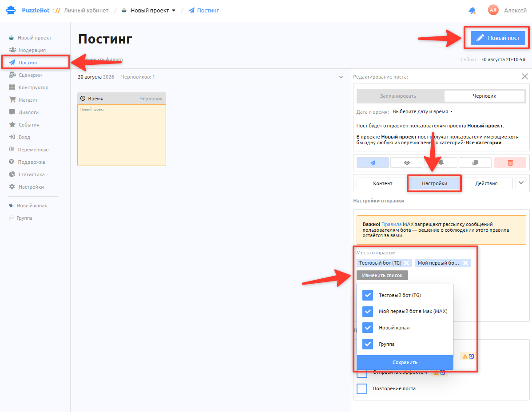The image size is (532, 412).
Task: Click the duplicate post copy icon
Action: [475, 162]
